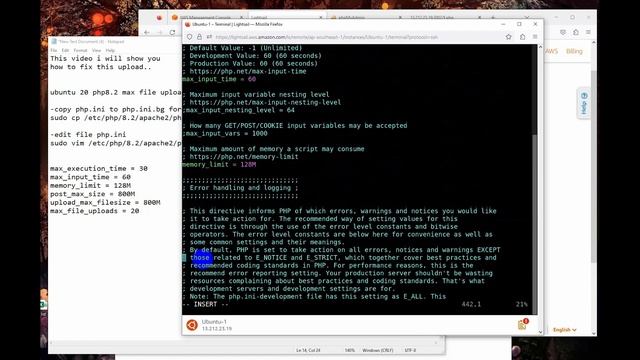Image resolution: width=640 pixels, height=360 pixels.
Task: Open the hamburger menu of the terminal popup window
Action: pyautogui.click(x=535, y=37)
